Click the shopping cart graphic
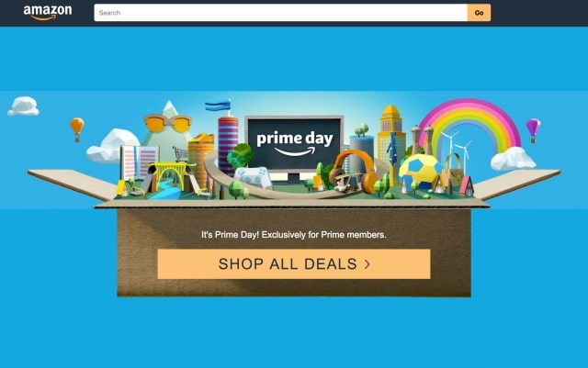This screenshot has width=588, height=368. [180, 153]
